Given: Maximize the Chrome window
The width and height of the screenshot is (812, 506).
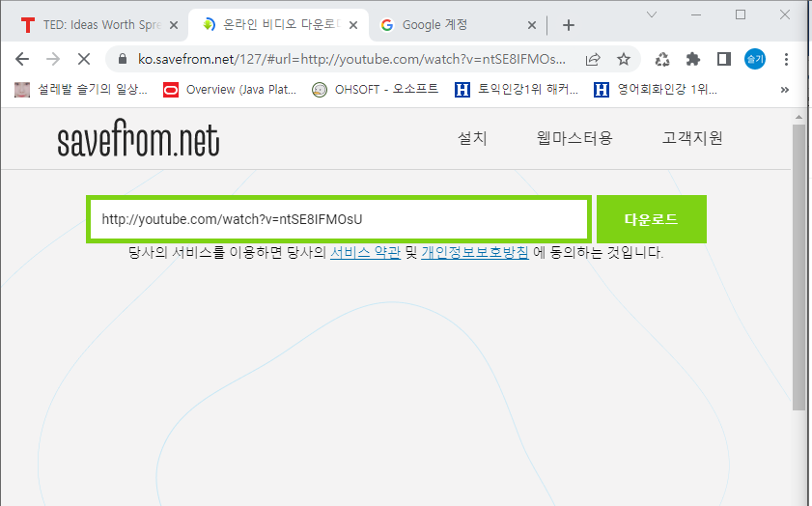Looking at the screenshot, I should [741, 14].
